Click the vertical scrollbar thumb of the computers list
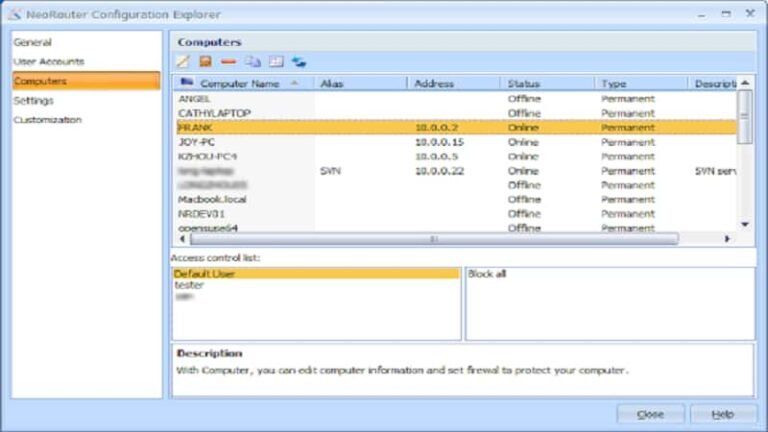This screenshot has width=768, height=432. tap(745, 117)
